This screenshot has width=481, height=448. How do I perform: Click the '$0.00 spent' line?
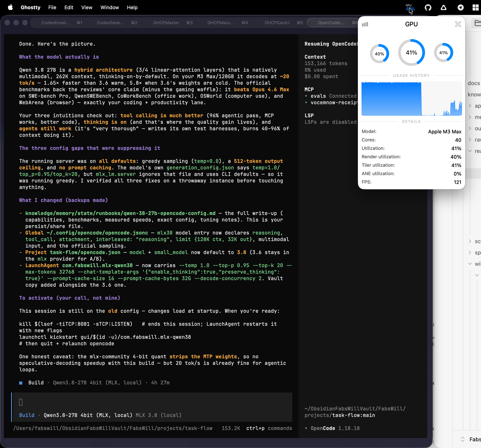(321, 76)
